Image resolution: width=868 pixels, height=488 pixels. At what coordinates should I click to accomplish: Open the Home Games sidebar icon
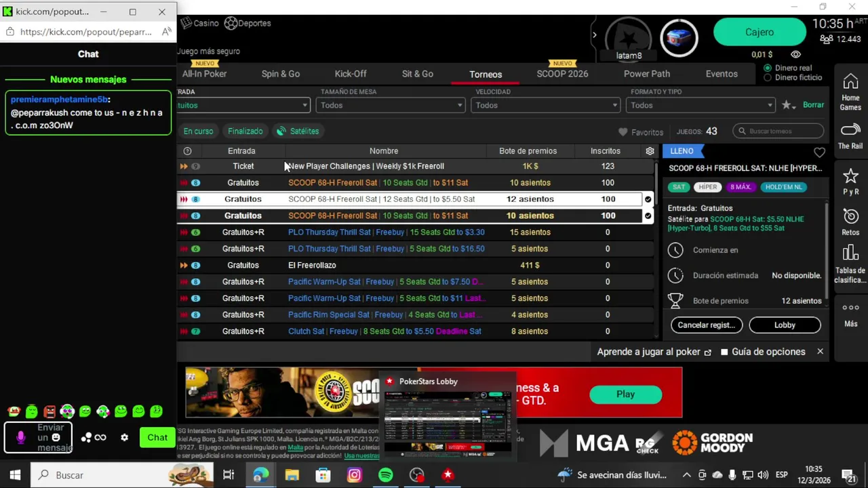pyautogui.click(x=850, y=83)
